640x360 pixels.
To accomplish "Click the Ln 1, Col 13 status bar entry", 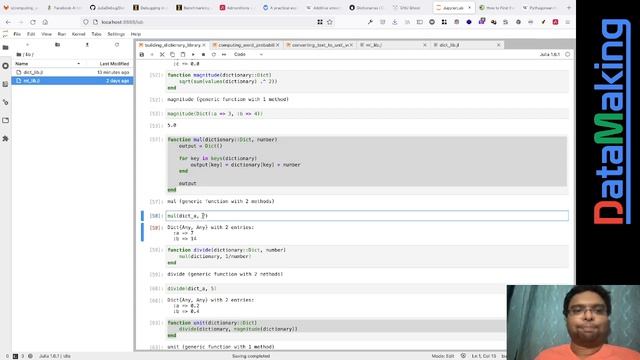I will [x=484, y=356].
